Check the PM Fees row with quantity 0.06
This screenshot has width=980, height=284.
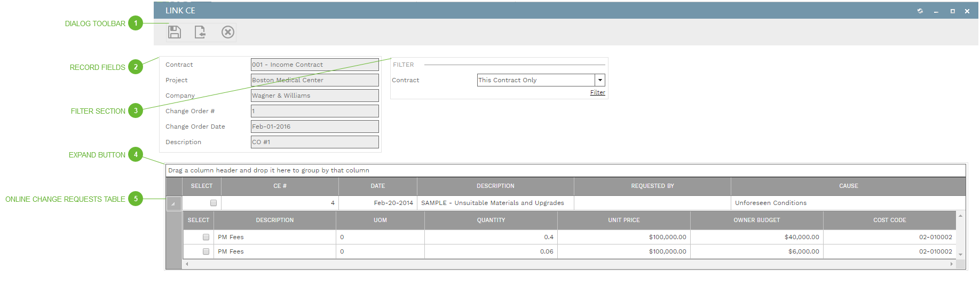pos(206,251)
